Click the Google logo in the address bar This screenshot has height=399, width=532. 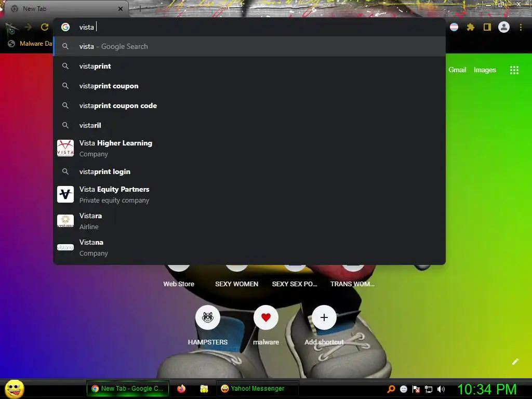click(x=65, y=27)
